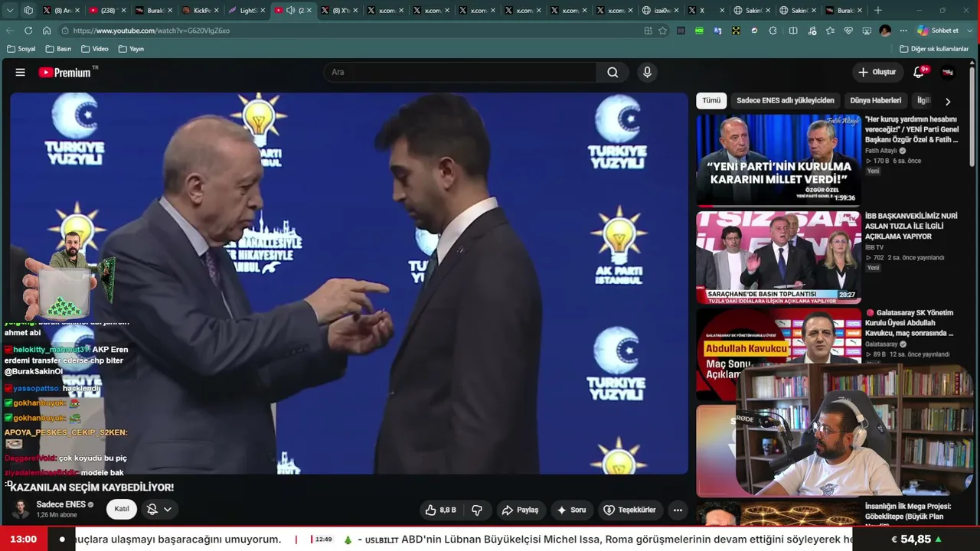Click the Katıl join button
The width and height of the screenshot is (980, 551).
(x=122, y=509)
